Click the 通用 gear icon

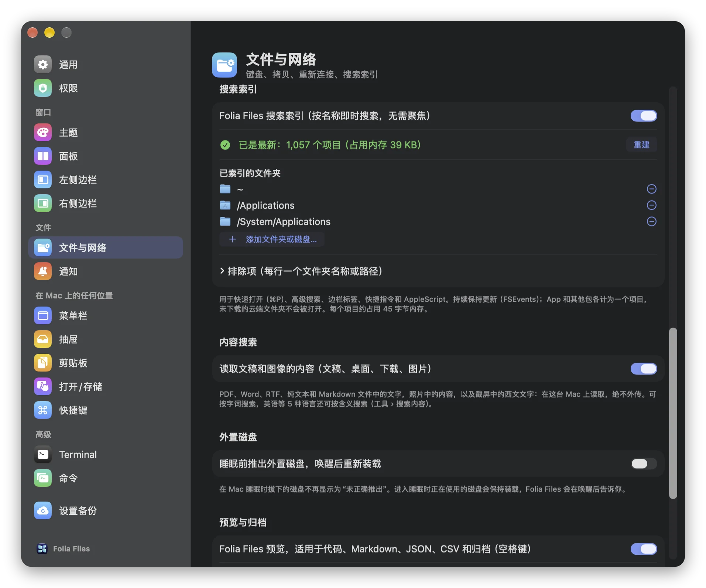[x=43, y=65]
